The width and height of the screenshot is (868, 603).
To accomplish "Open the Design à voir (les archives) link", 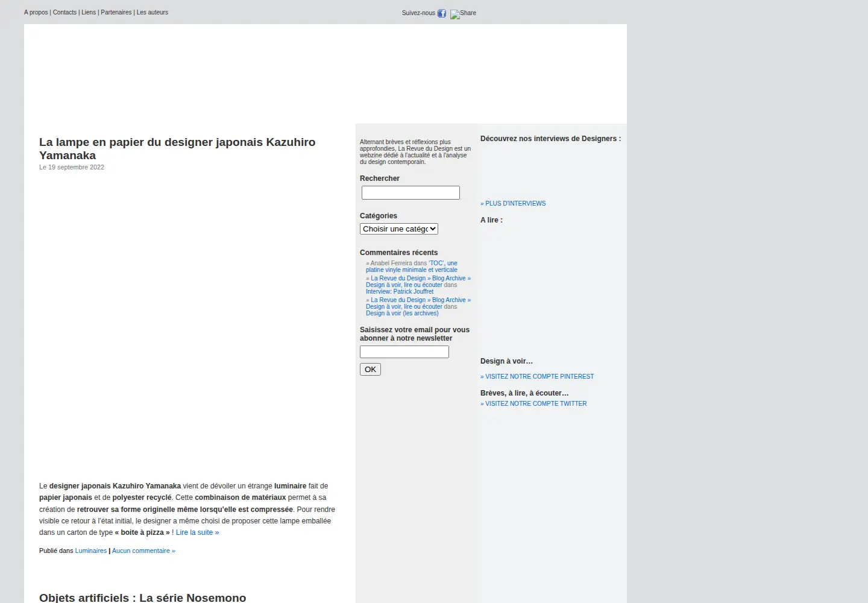I will pyautogui.click(x=402, y=313).
